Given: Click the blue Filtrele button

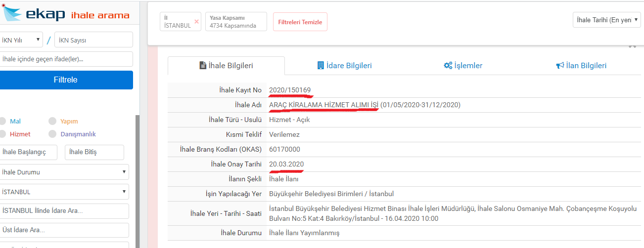Looking at the screenshot, I should coord(66,80).
